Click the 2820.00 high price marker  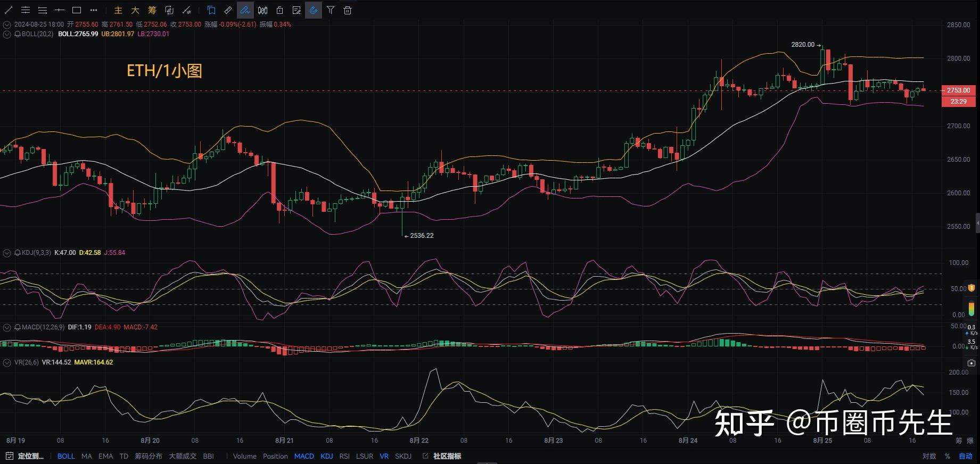click(x=805, y=45)
